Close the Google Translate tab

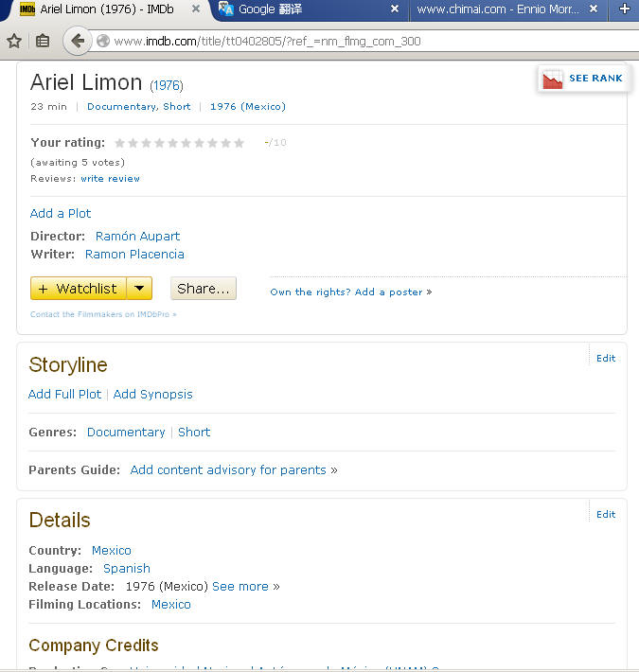click(x=395, y=9)
